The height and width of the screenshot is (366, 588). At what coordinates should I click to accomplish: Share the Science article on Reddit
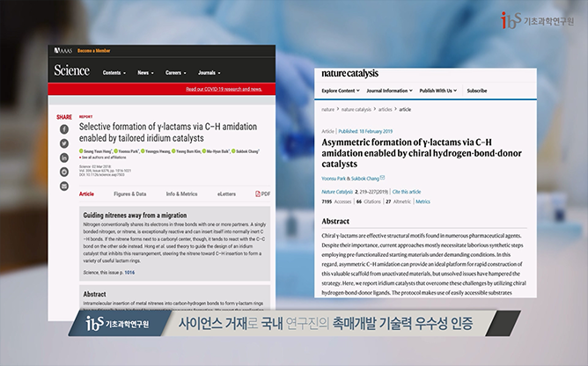[64, 172]
